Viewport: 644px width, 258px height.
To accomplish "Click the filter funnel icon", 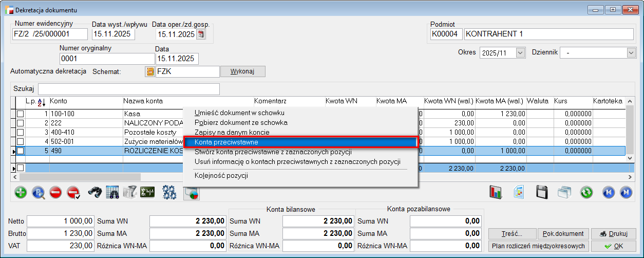I will 130,193.
